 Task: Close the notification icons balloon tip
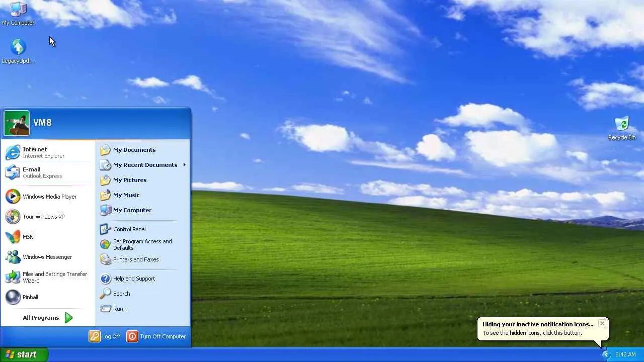point(602,323)
